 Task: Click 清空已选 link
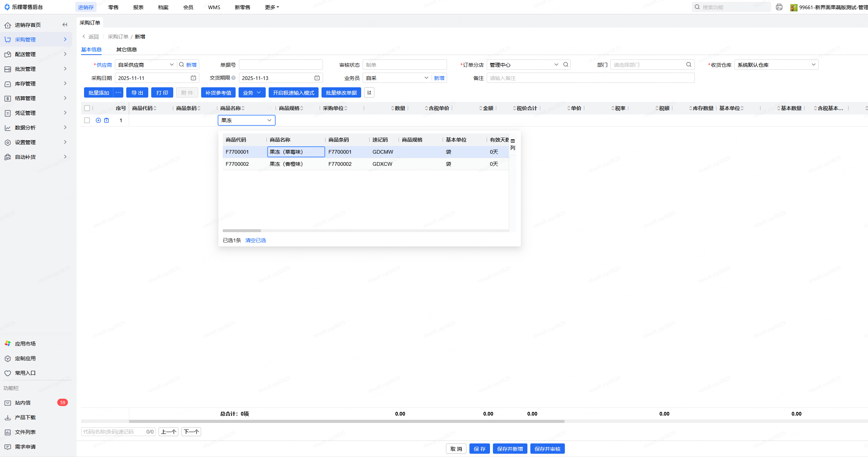[x=255, y=240]
